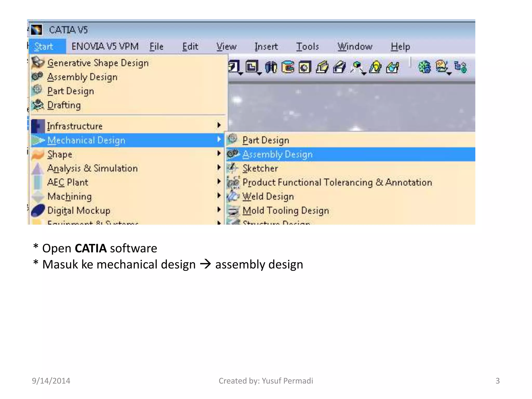Open dropdown arrow under cube-with-arrows icon
This screenshot has width=532, height=399.
(x=364, y=74)
